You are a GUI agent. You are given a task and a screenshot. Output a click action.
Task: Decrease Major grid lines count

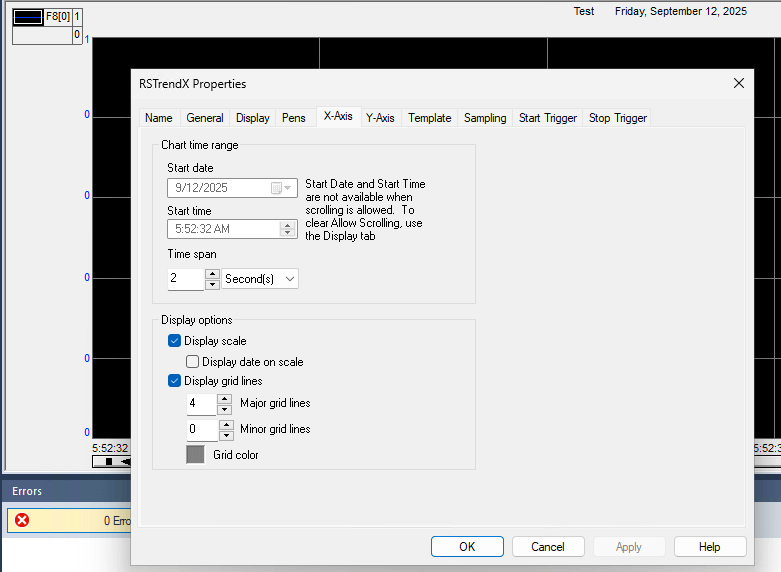(224, 410)
